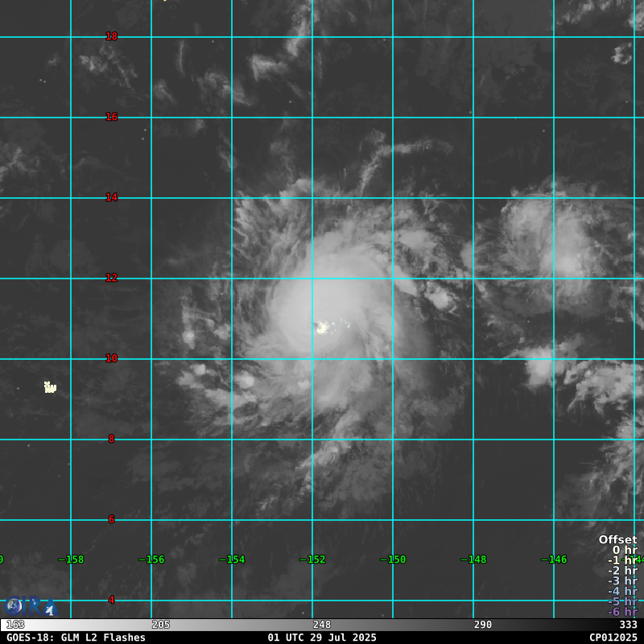Click the grayscale brightness colorbar
This screenshot has height=644, width=644.
[322, 625]
